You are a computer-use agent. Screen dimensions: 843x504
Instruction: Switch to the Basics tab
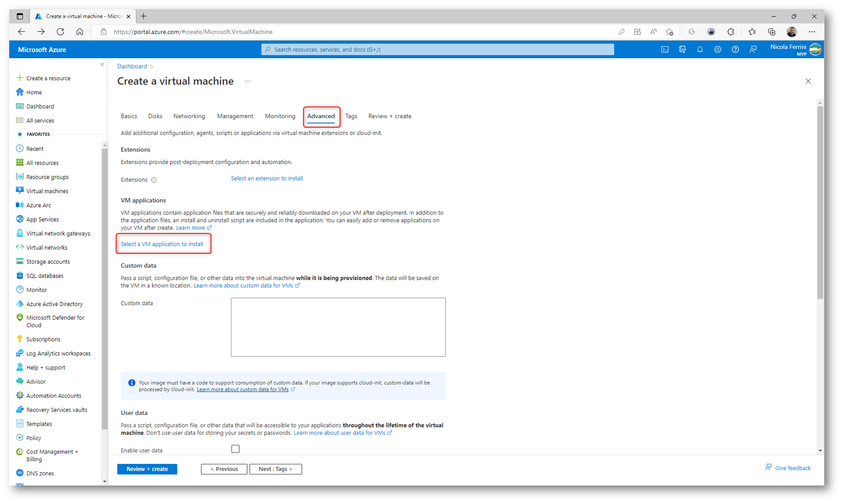click(x=129, y=116)
